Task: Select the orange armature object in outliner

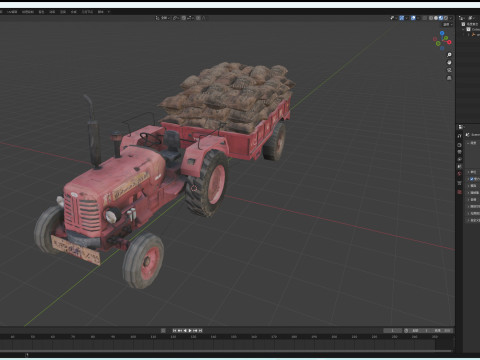Action: [x=474, y=34]
